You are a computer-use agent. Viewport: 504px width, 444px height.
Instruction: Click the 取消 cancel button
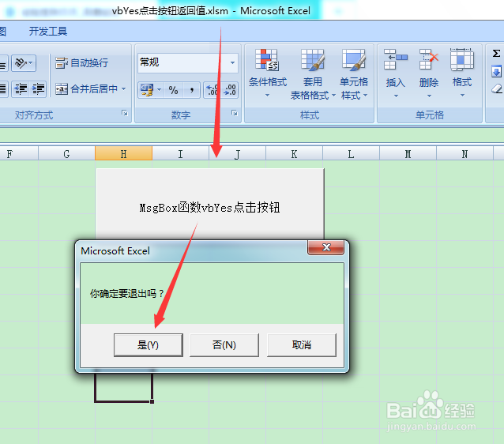302,345
